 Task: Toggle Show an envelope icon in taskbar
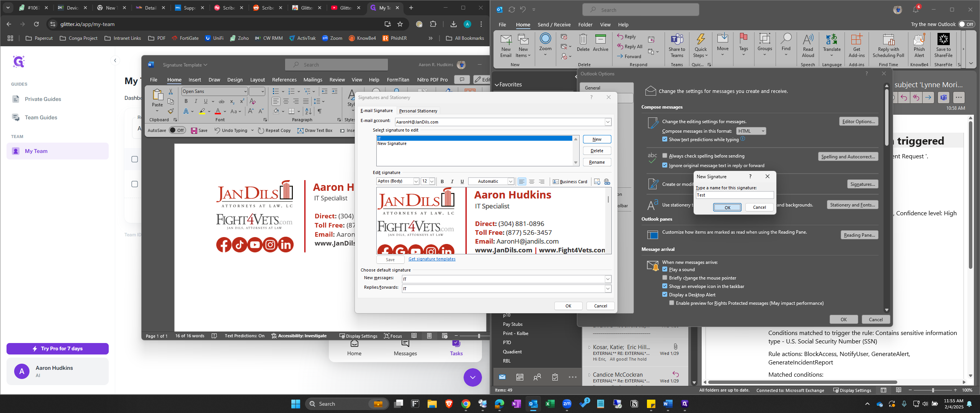click(665, 286)
